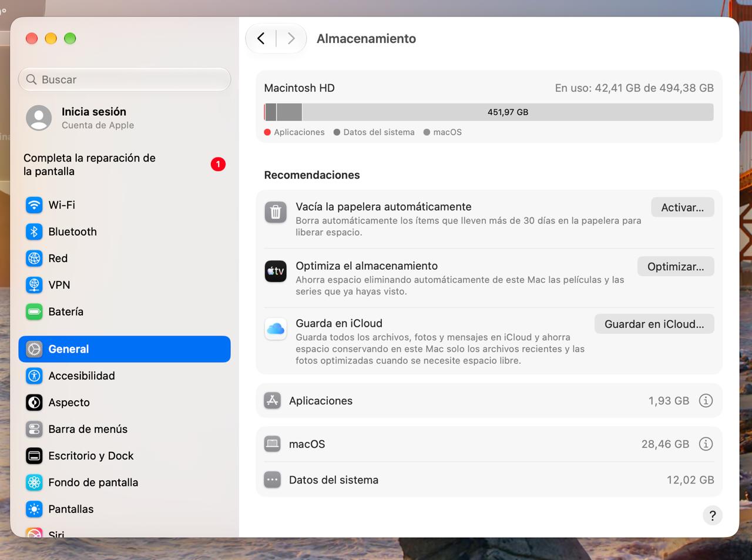Go back with the left chevron
Image resolution: width=752 pixels, height=560 pixels.
click(261, 39)
